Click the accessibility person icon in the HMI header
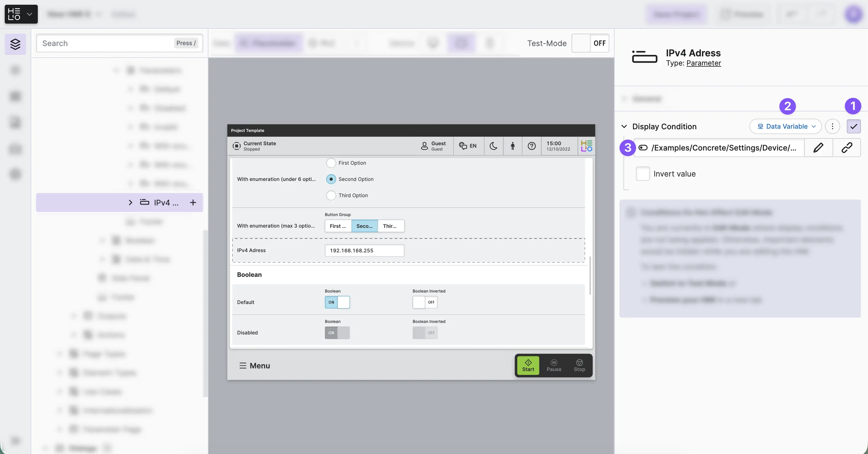This screenshot has width=868, height=454. pos(513,146)
